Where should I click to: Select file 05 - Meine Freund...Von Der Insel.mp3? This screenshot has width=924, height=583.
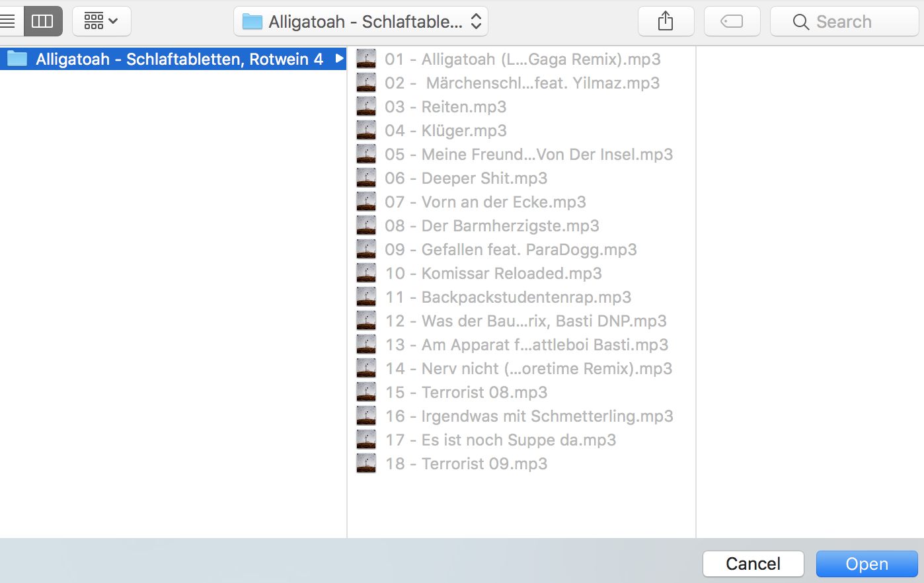pos(522,154)
